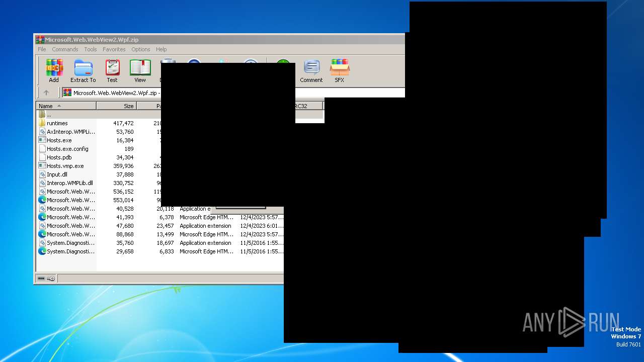
Task: Click the key icon in the status bar
Action: (x=51, y=279)
